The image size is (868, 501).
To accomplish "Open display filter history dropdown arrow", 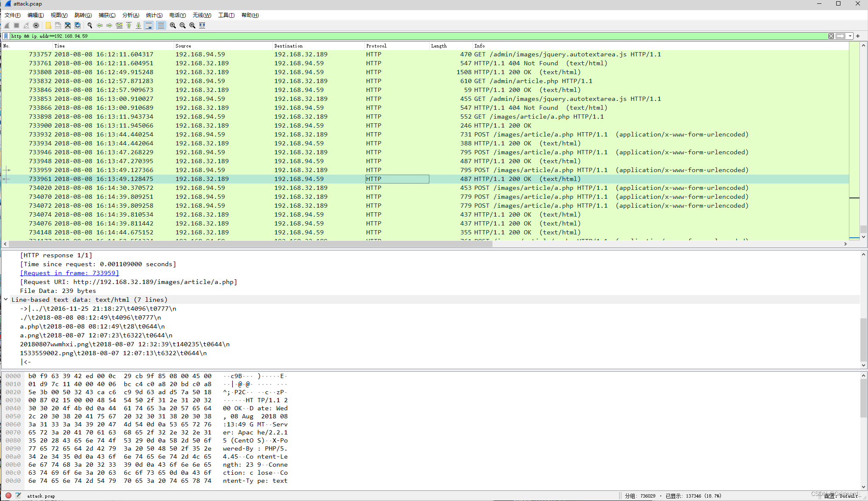I will 850,36.
